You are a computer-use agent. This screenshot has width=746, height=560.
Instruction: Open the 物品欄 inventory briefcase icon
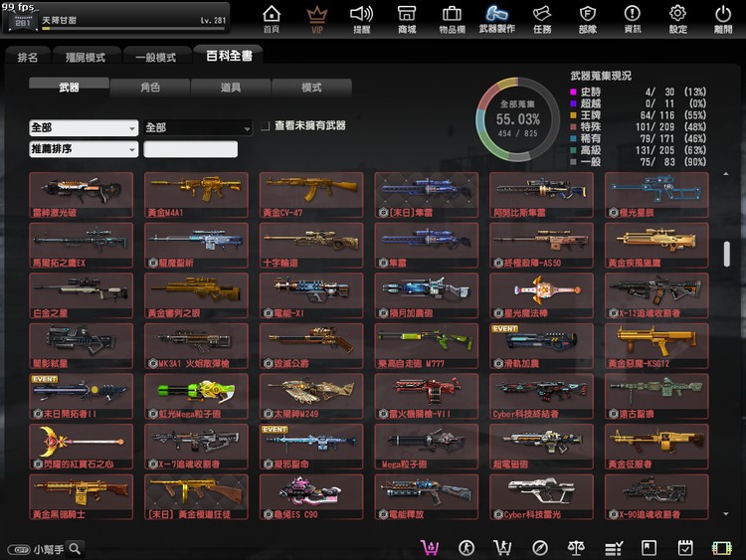452,19
